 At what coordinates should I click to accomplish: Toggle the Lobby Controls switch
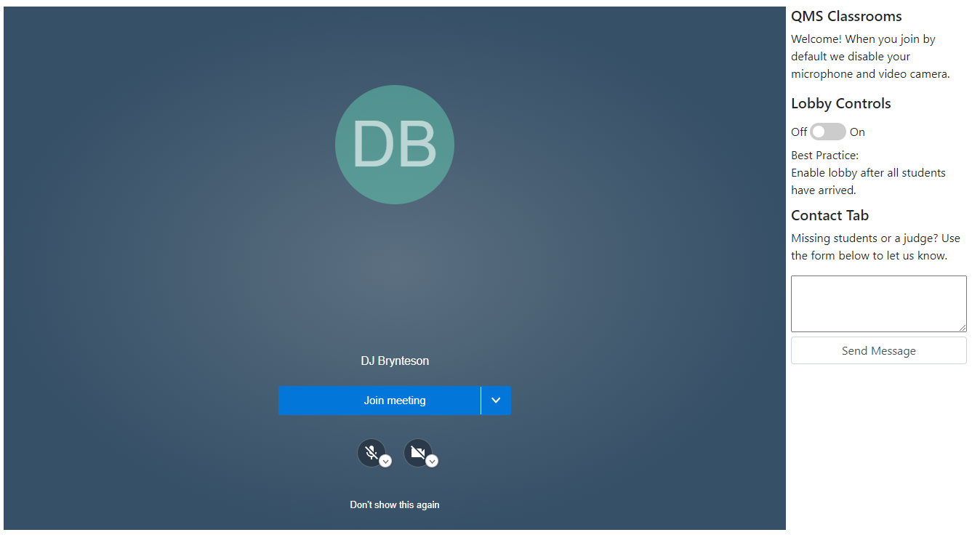coord(828,132)
